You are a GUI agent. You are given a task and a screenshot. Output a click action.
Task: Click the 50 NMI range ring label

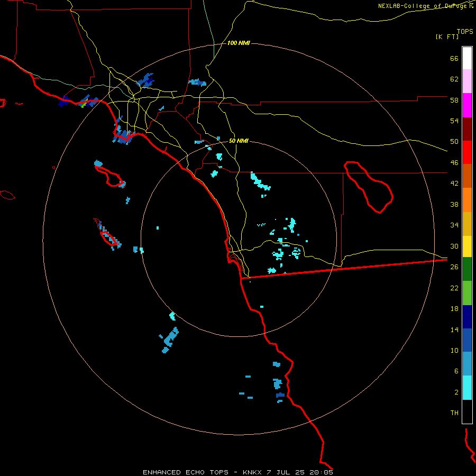tap(239, 141)
